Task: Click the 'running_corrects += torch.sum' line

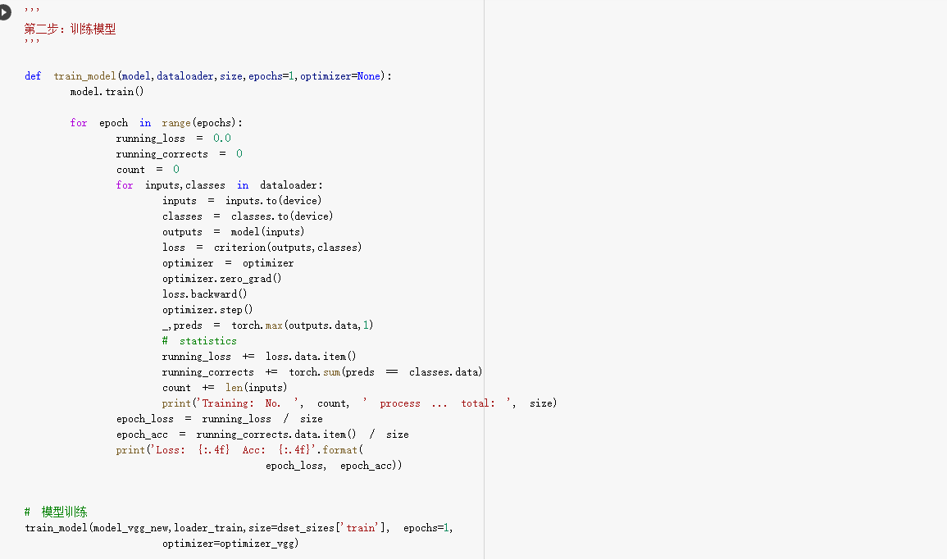Action: pyautogui.click(x=322, y=372)
